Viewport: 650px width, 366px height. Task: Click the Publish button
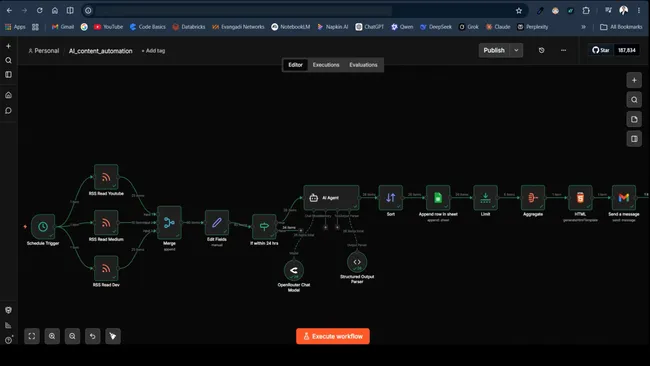click(x=494, y=50)
